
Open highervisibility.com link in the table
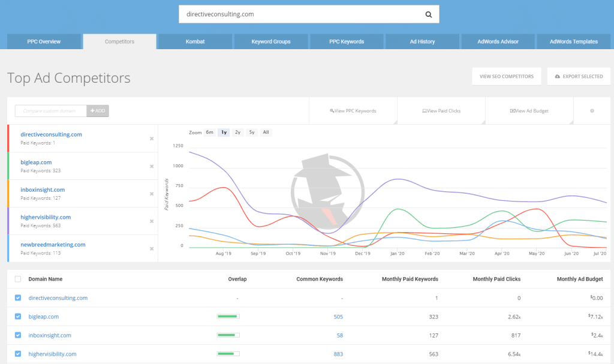[x=53, y=354]
